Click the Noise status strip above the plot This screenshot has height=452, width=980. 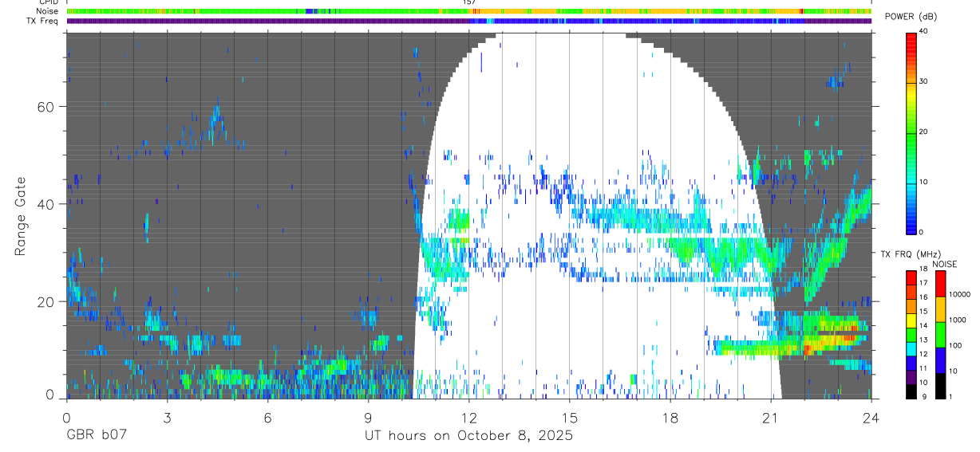(x=469, y=11)
